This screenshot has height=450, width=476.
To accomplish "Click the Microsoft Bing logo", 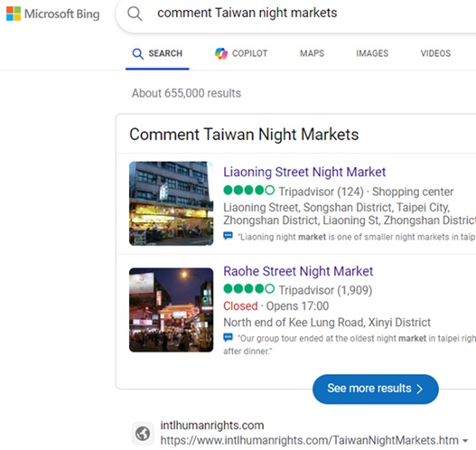I will coord(52,14).
